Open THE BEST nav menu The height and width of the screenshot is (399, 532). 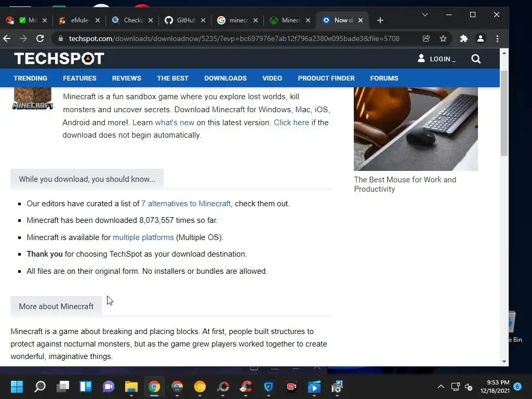click(x=172, y=78)
